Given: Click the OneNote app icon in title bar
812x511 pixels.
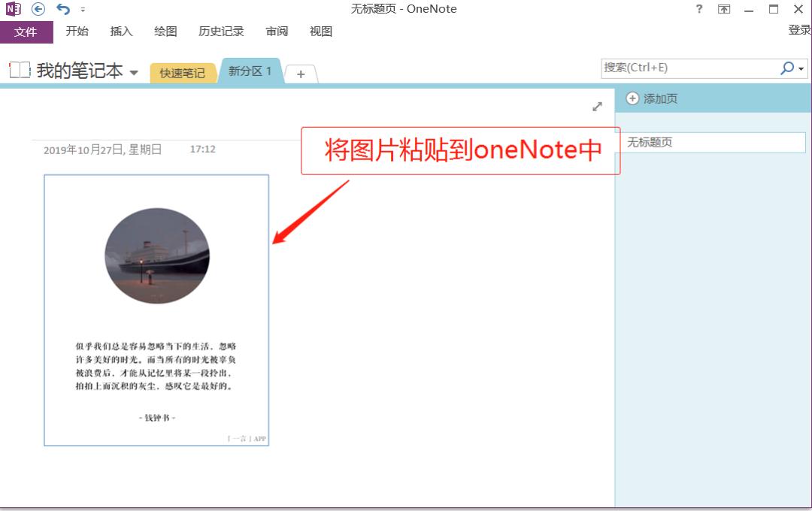Looking at the screenshot, I should tap(14, 9).
